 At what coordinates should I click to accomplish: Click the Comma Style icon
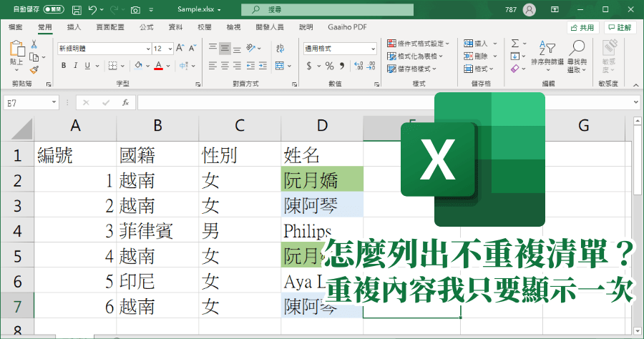342,66
